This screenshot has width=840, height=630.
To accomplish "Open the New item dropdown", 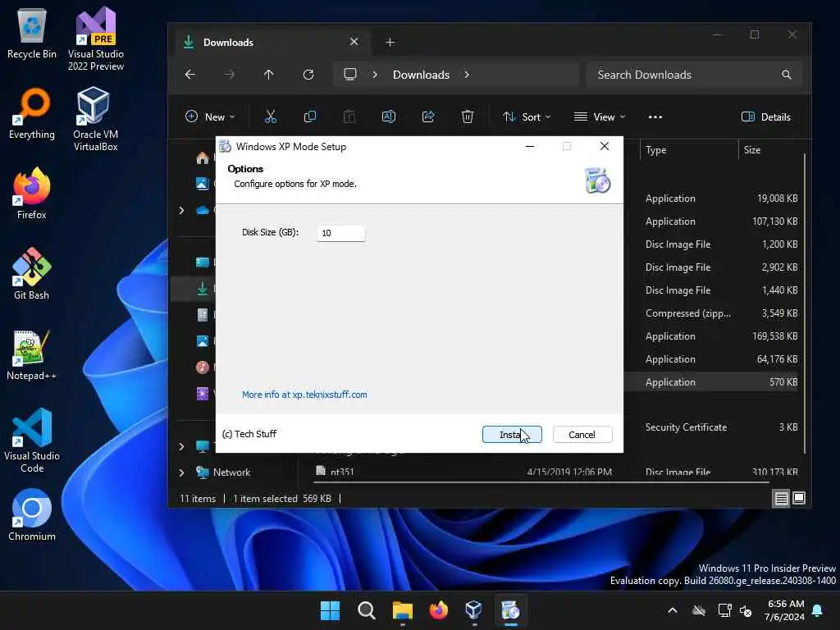I will pos(210,116).
